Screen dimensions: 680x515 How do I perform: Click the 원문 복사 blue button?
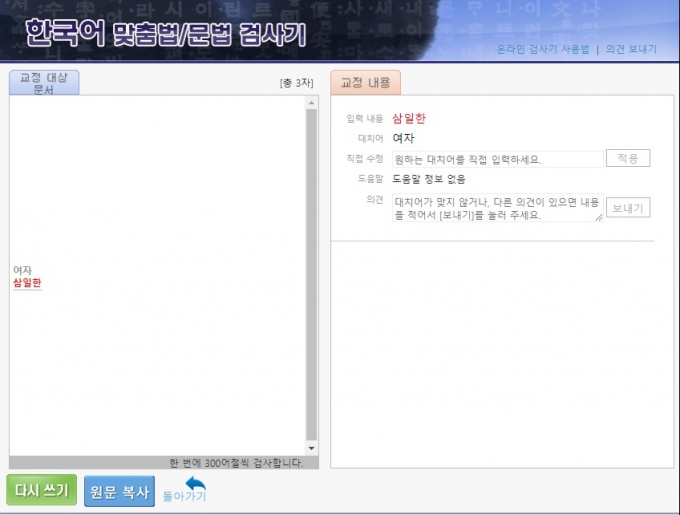coord(119,491)
